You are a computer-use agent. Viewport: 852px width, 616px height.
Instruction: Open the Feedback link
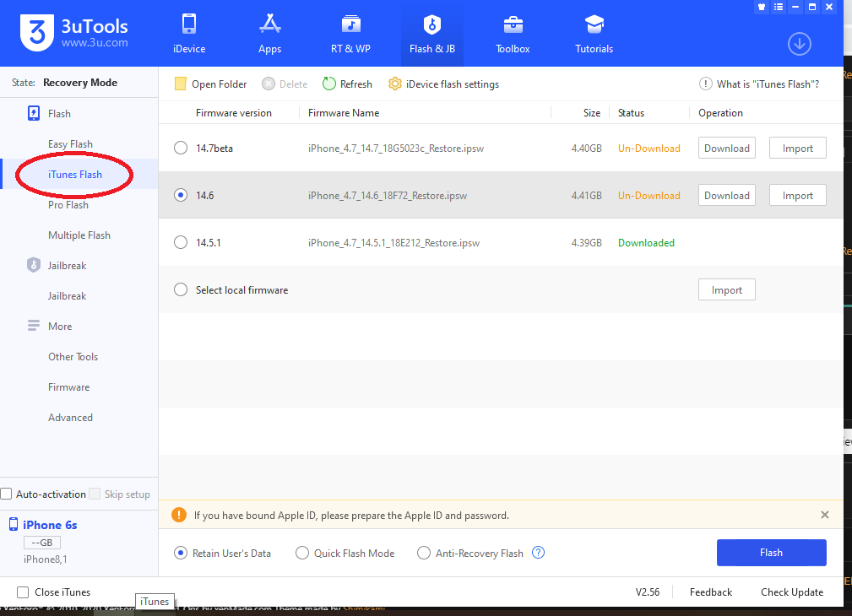711,592
